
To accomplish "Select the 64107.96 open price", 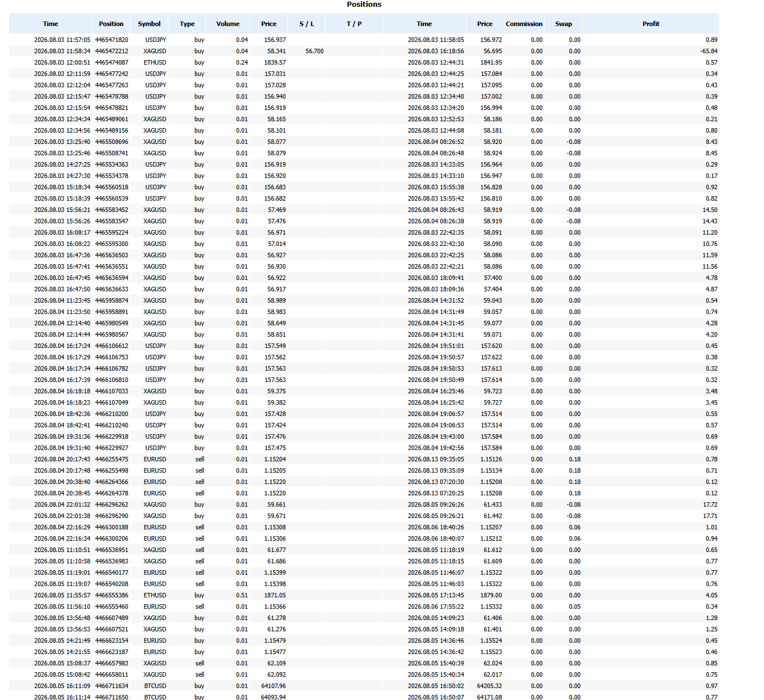I will pos(273,686).
